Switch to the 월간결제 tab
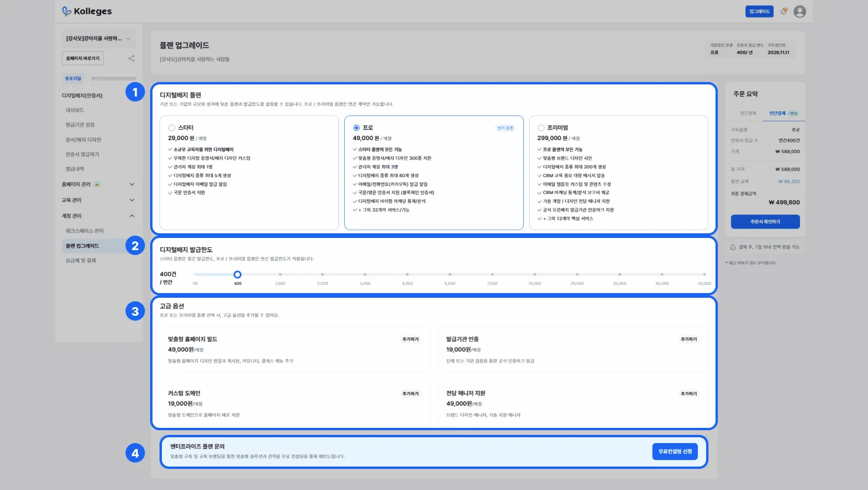 [x=748, y=113]
